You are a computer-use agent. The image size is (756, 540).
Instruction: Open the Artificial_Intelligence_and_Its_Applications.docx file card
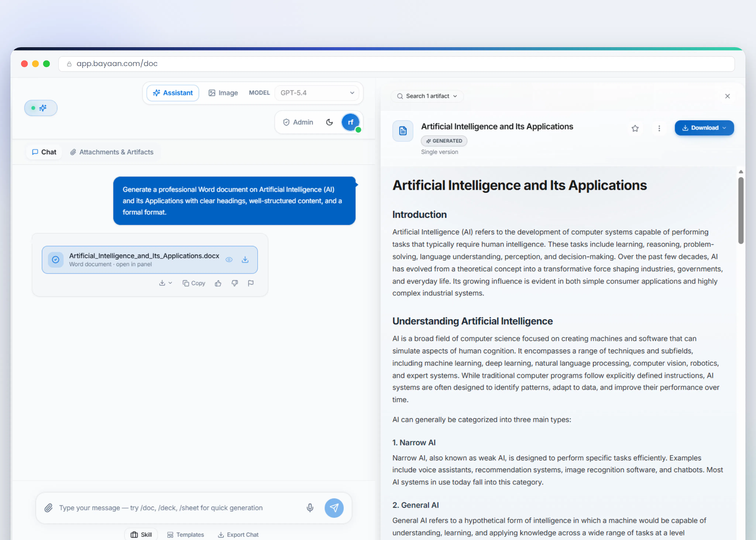150,260
